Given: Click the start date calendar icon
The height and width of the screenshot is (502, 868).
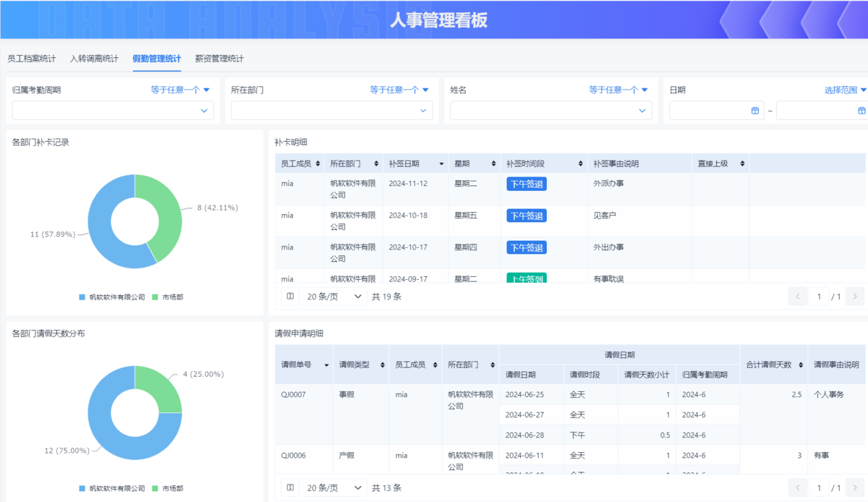Looking at the screenshot, I should [755, 111].
